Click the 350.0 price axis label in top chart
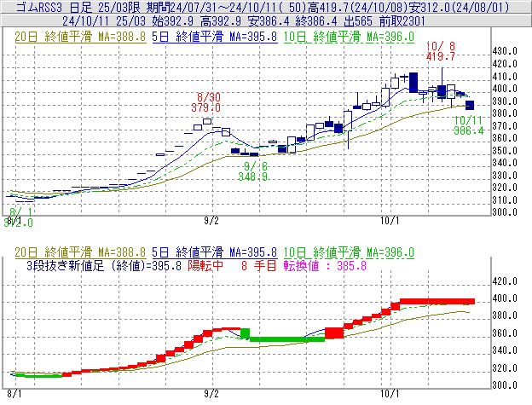Viewport: 532px width, 405px height. tap(505, 151)
